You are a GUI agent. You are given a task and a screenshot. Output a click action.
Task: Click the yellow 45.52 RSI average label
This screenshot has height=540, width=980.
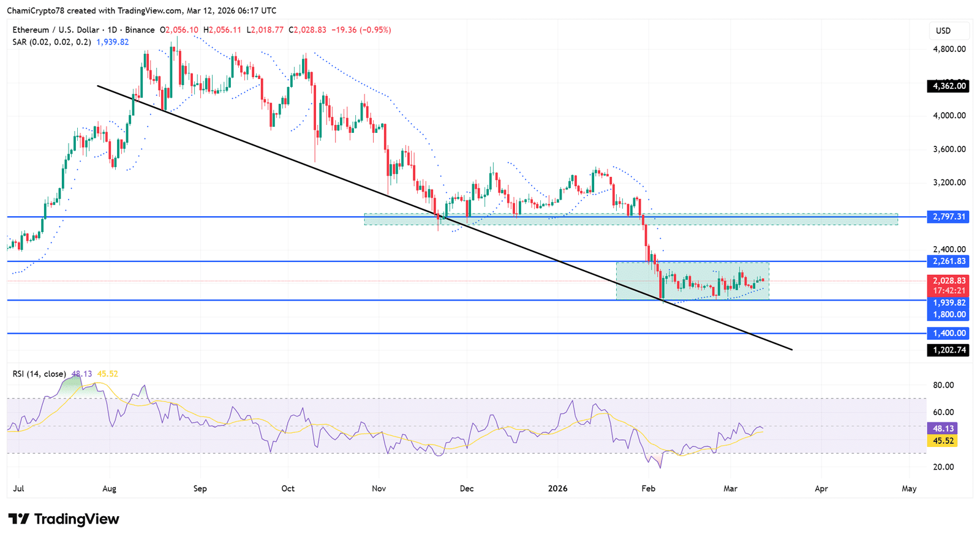click(x=941, y=441)
